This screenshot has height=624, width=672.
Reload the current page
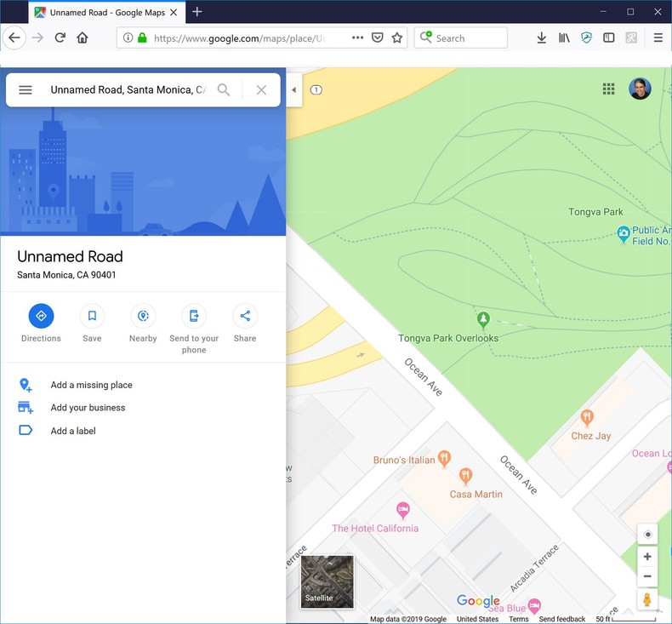click(60, 37)
